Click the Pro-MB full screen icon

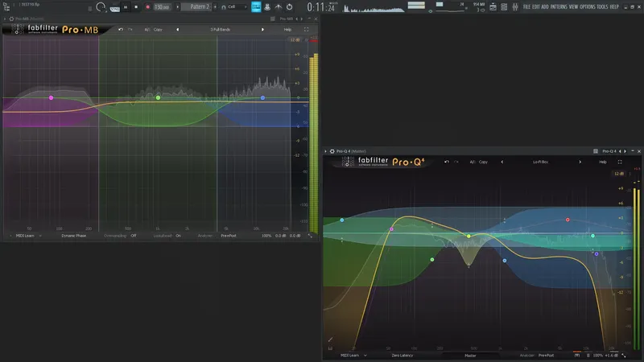click(x=306, y=30)
